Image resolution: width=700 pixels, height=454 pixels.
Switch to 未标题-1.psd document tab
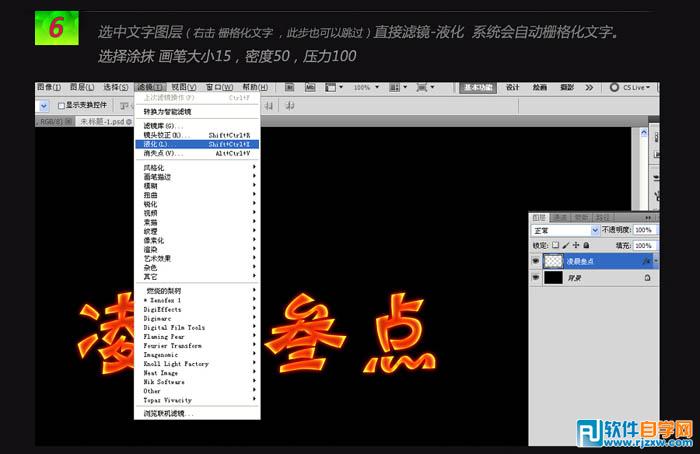click(x=105, y=121)
